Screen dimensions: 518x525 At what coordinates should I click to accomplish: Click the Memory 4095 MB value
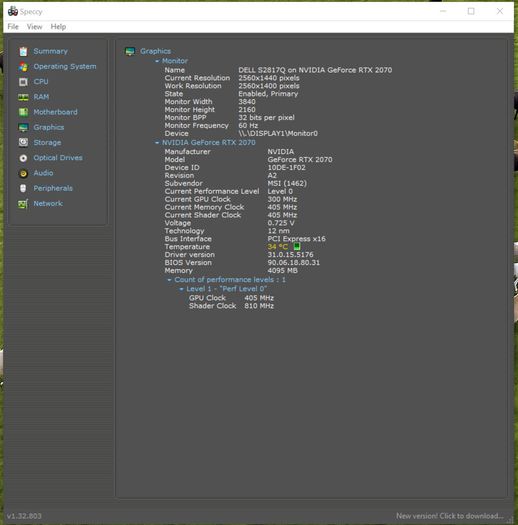[x=283, y=271]
